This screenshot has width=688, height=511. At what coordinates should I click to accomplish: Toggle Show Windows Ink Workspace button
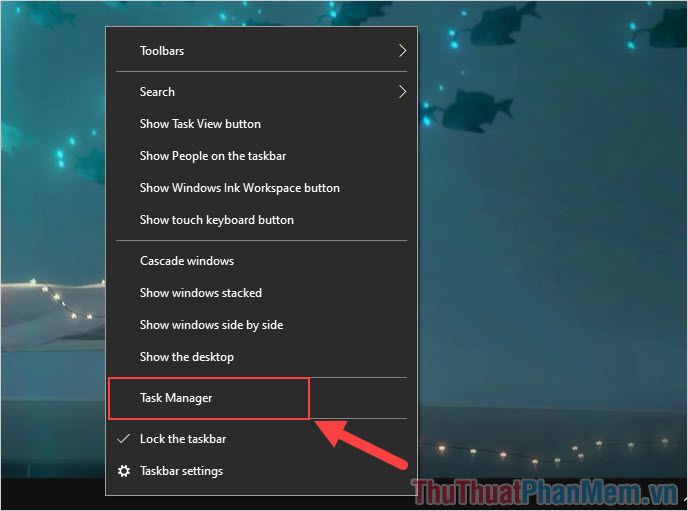pyautogui.click(x=261, y=188)
